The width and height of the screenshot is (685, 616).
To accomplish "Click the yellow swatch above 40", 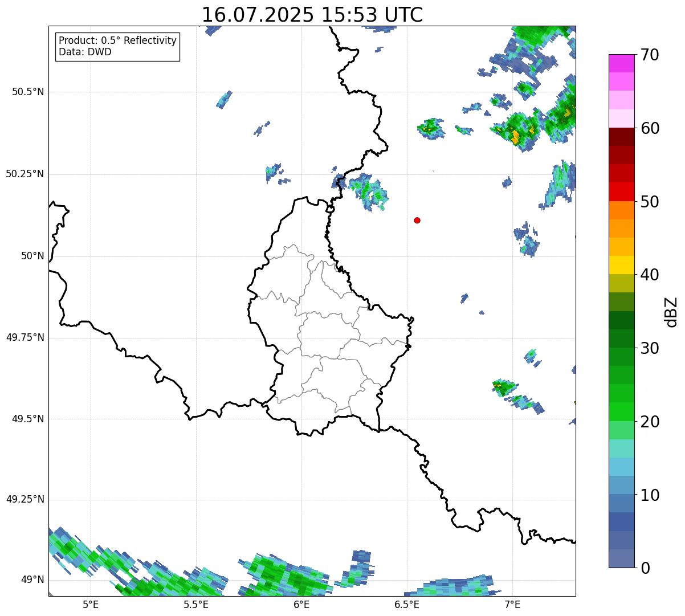I will pos(622,265).
